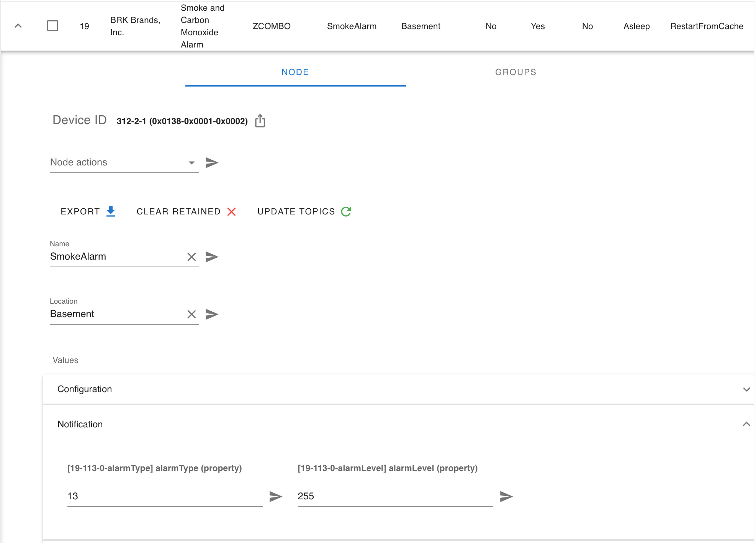Viewport: 756px width, 543px height.
Task: Clear the SmokeAlarm name field
Action: pos(191,257)
